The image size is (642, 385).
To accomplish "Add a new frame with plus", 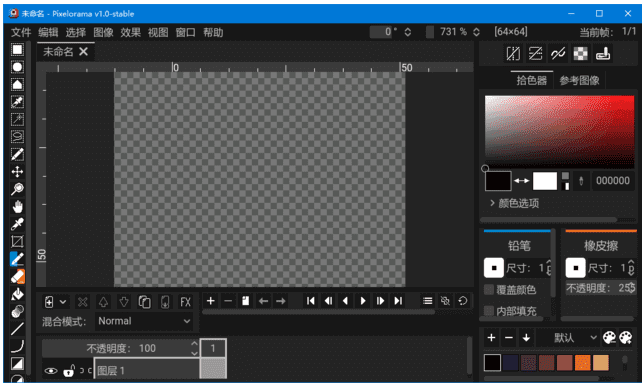I will pos(210,301).
